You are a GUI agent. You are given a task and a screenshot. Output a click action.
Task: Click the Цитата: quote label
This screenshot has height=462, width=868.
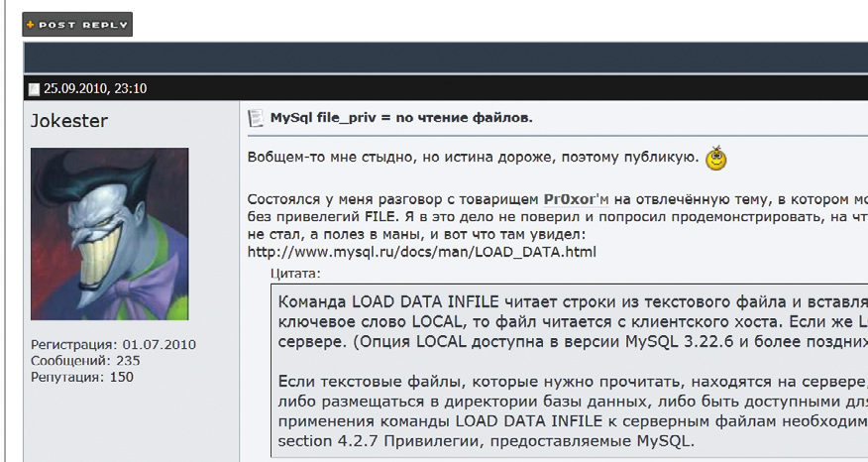pos(296,272)
